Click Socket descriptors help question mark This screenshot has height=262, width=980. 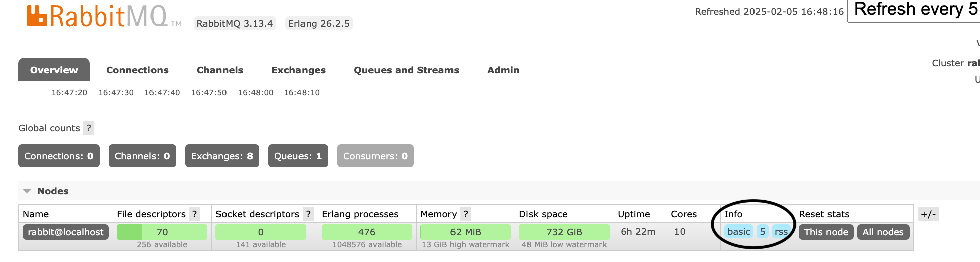pos(308,214)
